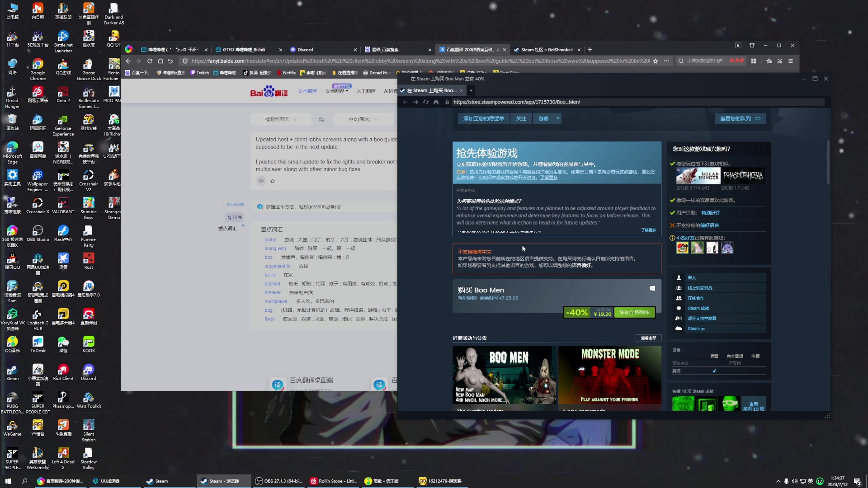Open Left 4 Dead 2 desktop icon
The image size is (868, 488).
point(63,458)
